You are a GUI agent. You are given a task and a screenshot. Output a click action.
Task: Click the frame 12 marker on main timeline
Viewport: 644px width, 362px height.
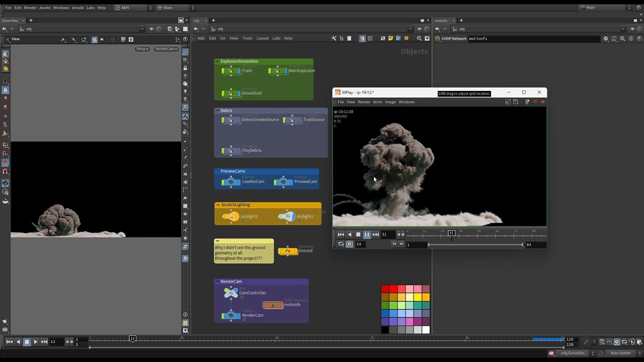[x=132, y=338]
